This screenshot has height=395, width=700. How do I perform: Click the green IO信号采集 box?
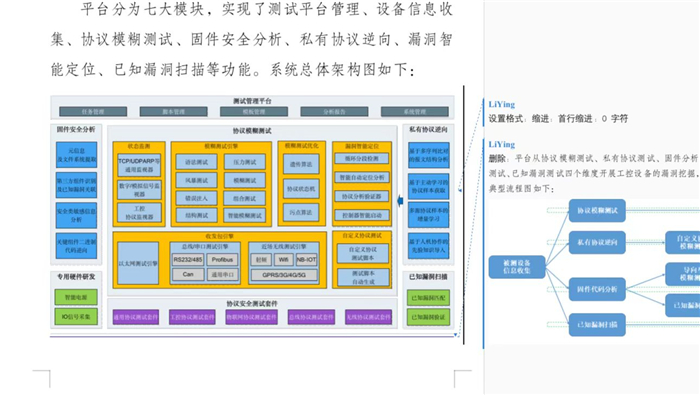tap(76, 316)
